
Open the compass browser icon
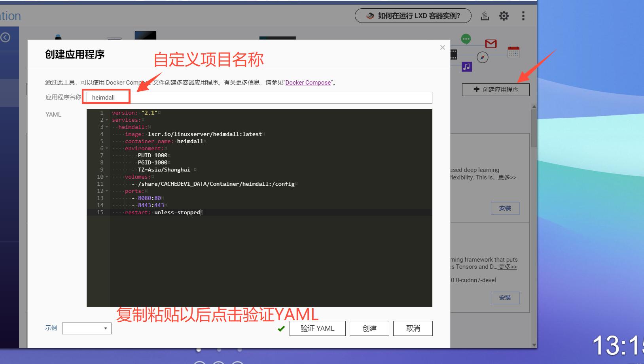point(482,57)
